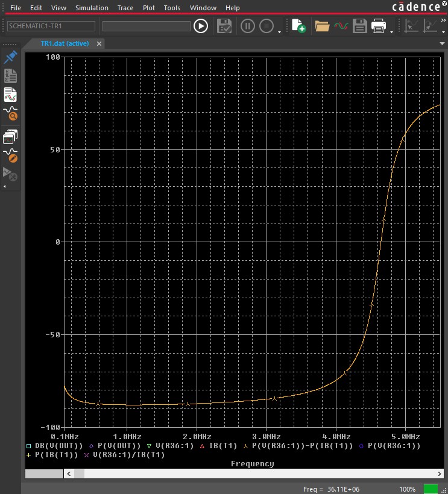Select the P(V(OUT)) trace legend
Screen dimensions: 448x494
pos(115,446)
